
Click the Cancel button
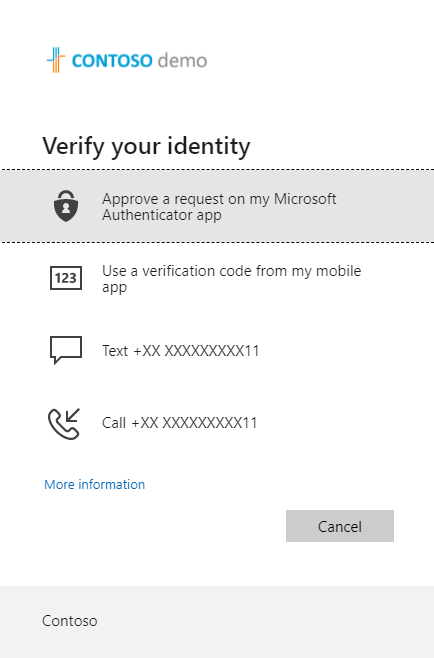340,526
